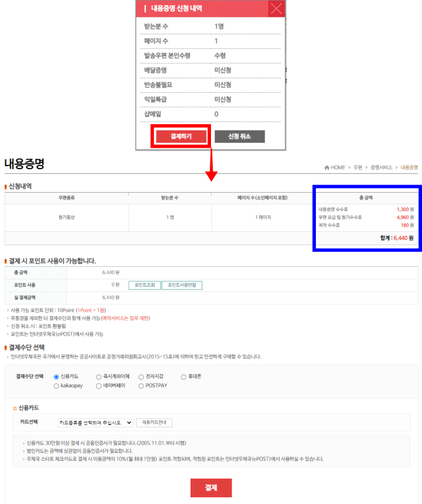Click the 실 결제금액 row label
The width and height of the screenshot is (422, 504).
tap(25, 297)
